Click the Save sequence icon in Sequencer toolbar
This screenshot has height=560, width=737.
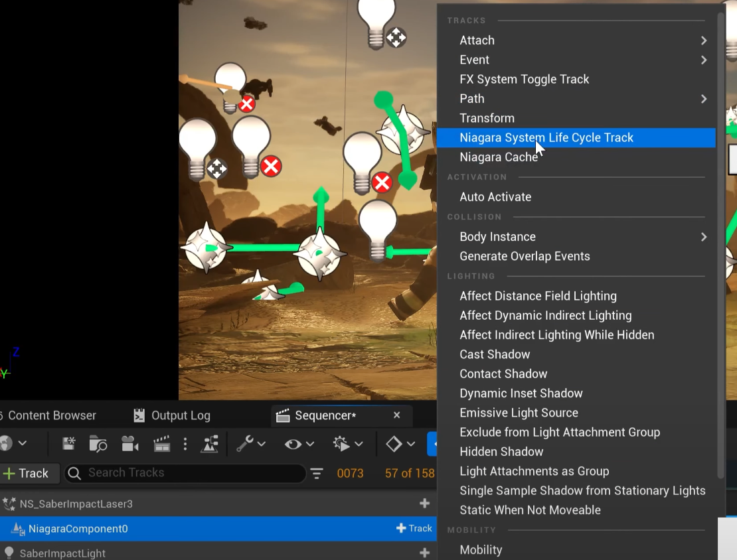click(68, 444)
